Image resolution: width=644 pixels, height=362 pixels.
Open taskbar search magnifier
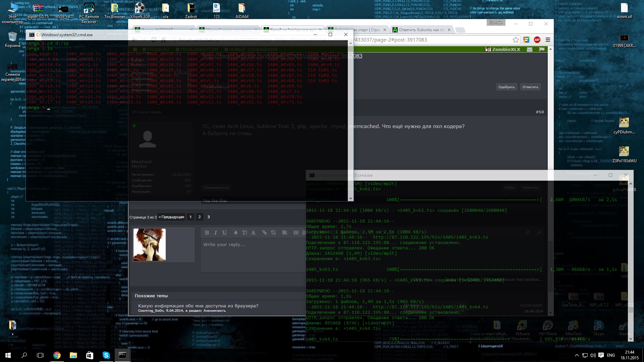24,355
